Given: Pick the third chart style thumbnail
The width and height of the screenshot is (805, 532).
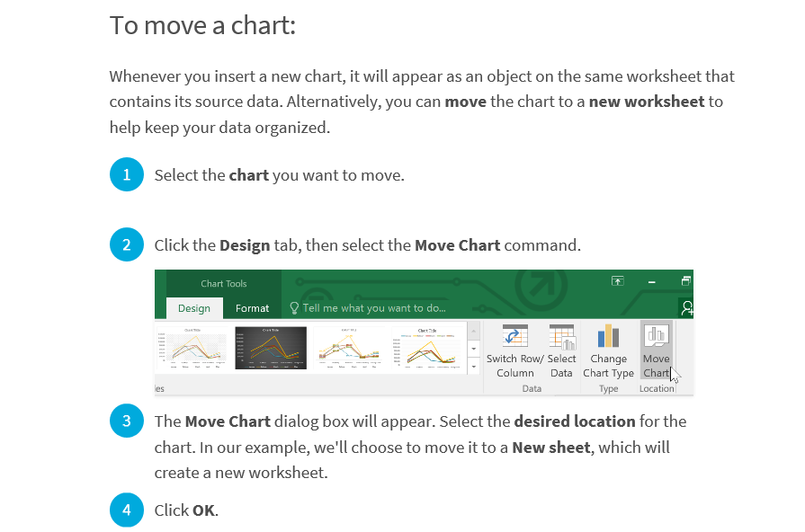Looking at the screenshot, I should click(x=349, y=348).
